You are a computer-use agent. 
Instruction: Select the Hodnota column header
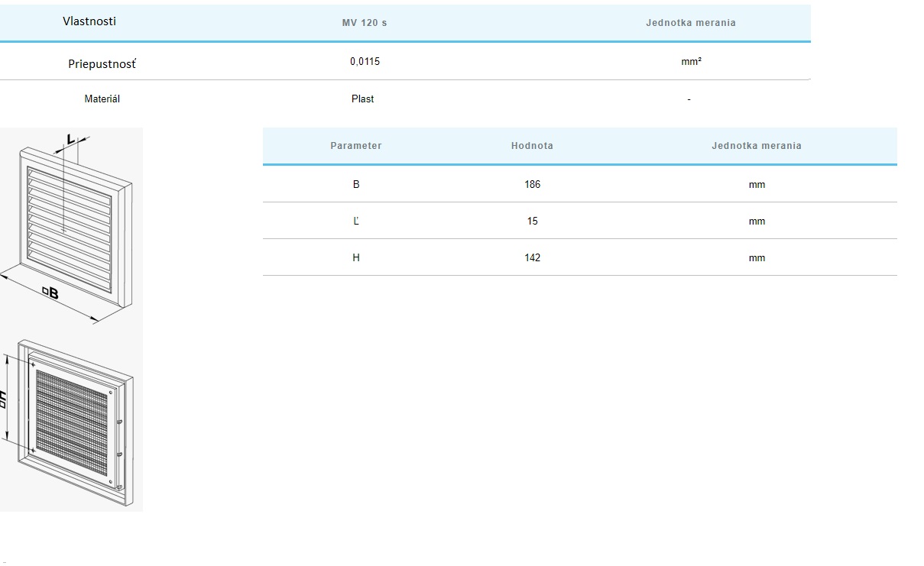(x=532, y=145)
